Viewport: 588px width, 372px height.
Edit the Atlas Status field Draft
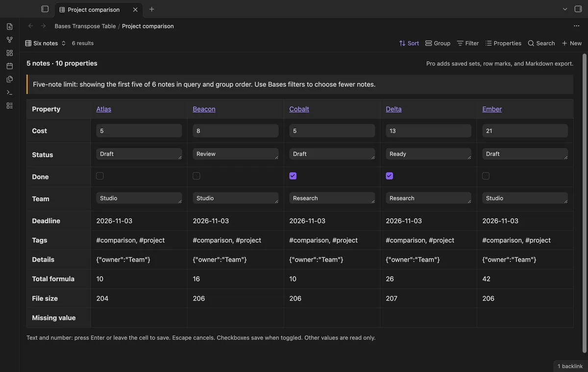tap(139, 154)
